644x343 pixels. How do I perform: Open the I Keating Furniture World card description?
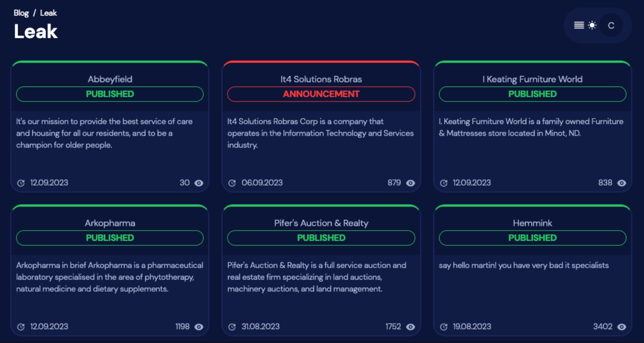pos(531,127)
